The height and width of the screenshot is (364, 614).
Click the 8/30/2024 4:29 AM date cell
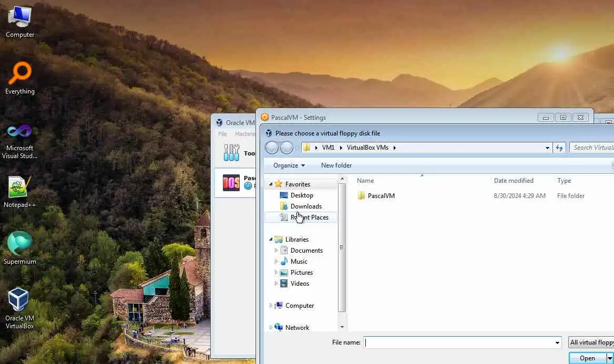coord(519,196)
